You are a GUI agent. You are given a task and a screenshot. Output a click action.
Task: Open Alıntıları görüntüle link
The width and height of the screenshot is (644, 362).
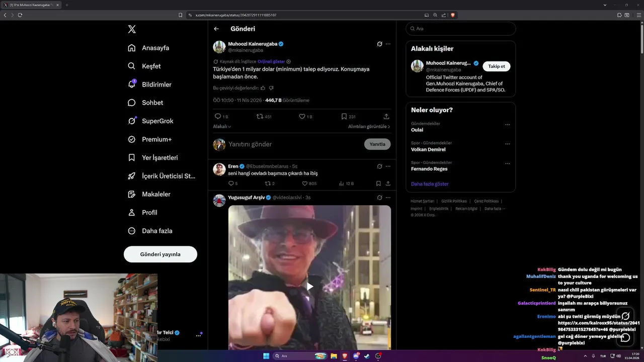tap(369, 127)
